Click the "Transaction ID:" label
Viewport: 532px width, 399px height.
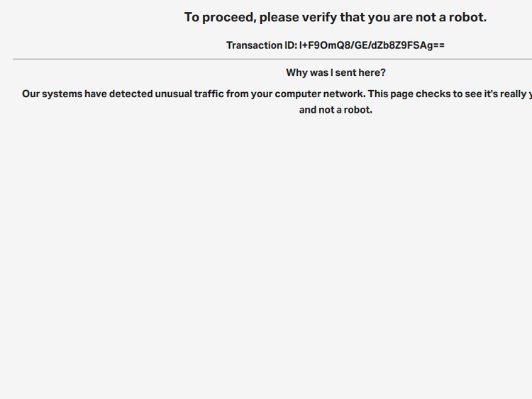pos(261,45)
